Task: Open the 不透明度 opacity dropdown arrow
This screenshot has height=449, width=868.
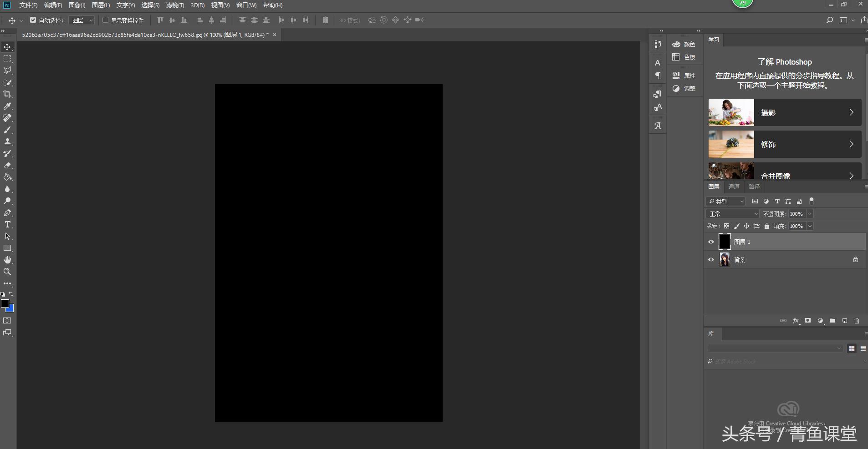Action: coord(810,214)
